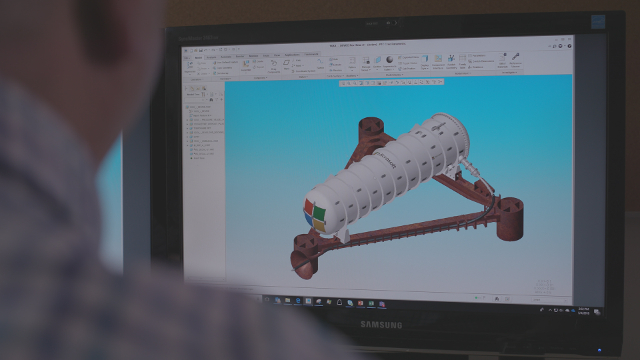Expand the Model Display group dropdown
The height and width of the screenshot is (360, 640).
coord(394,75)
